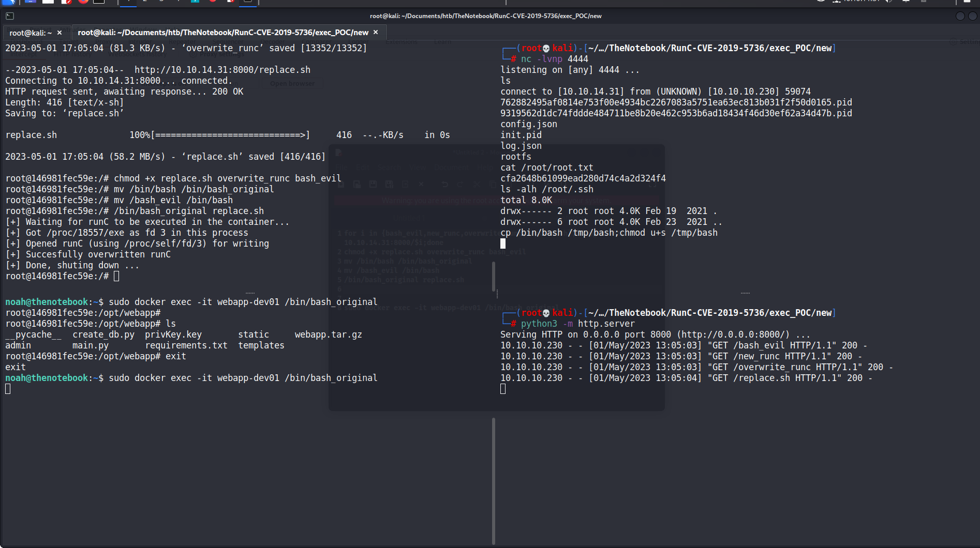The height and width of the screenshot is (548, 980).
Task: Click 'Length: 416 [text/x-sh]' line
Action: tap(65, 102)
